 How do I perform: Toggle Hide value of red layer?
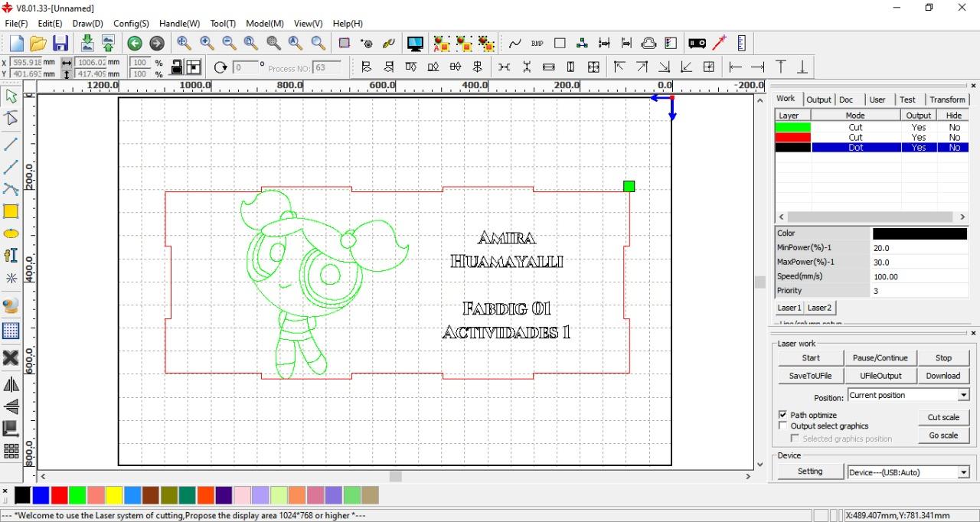click(x=954, y=137)
